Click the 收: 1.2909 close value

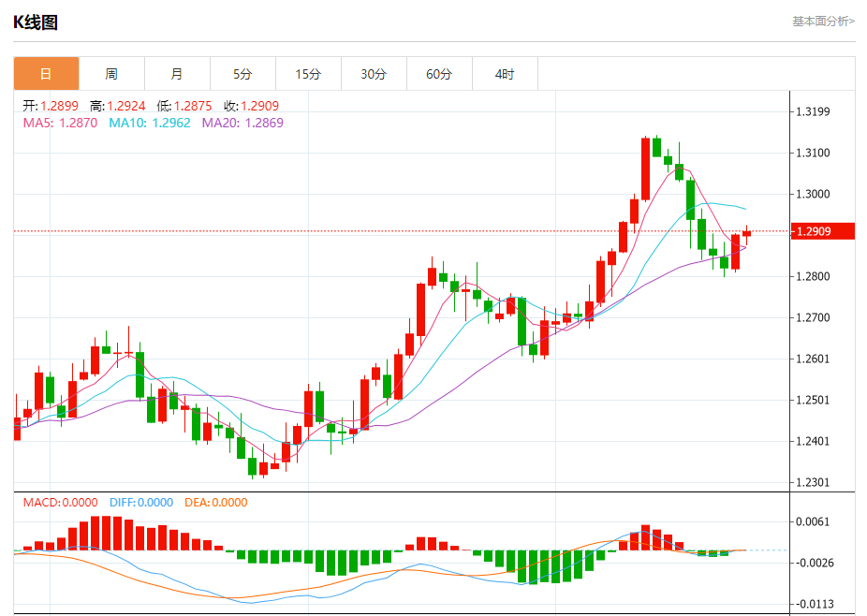[251, 106]
